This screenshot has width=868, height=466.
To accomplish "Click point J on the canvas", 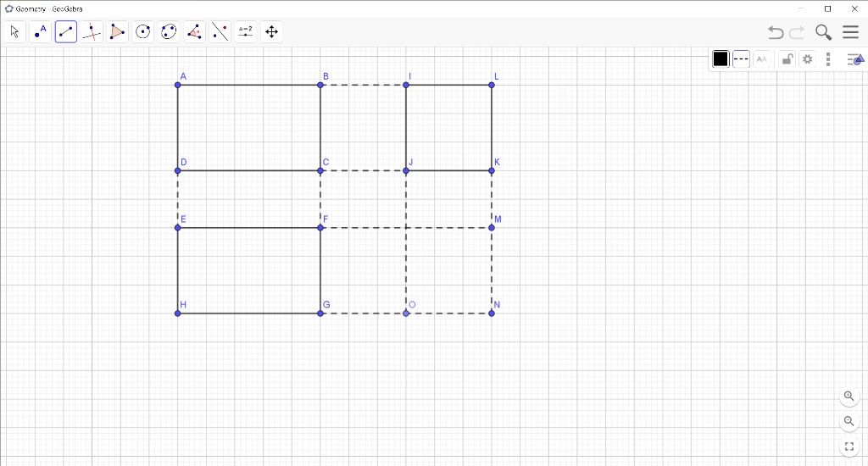I will 406,170.
